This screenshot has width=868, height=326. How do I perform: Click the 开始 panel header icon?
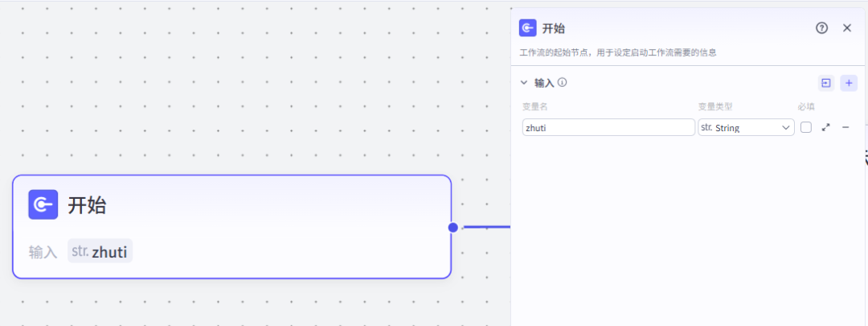tap(527, 27)
